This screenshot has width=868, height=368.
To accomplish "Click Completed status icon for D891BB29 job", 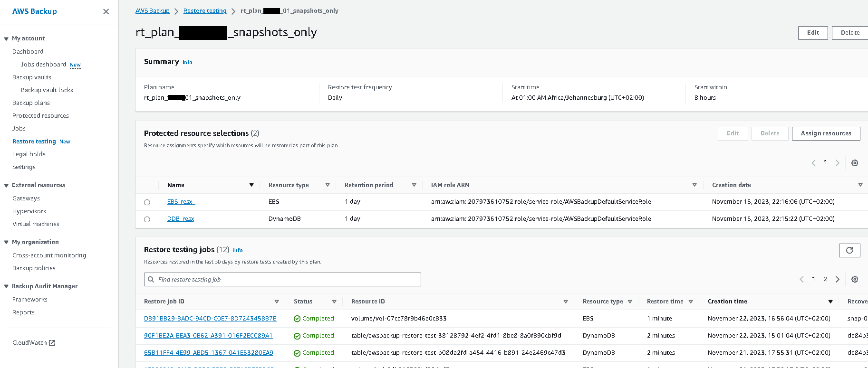I will tap(297, 319).
